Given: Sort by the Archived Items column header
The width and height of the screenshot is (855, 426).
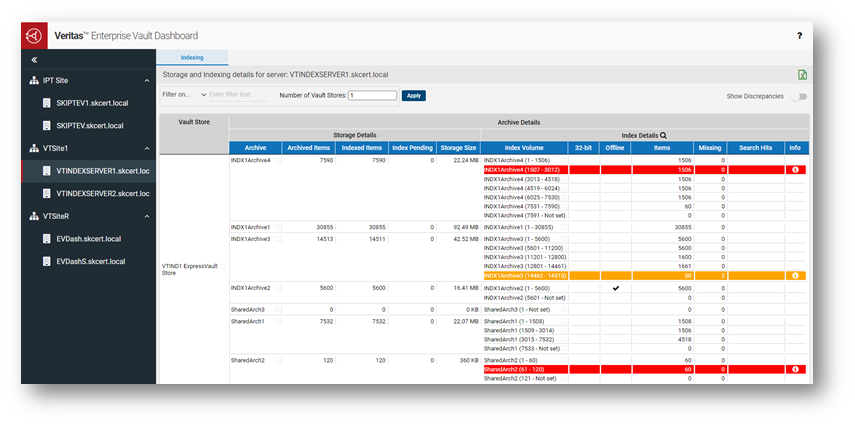Looking at the screenshot, I should pos(309,148).
